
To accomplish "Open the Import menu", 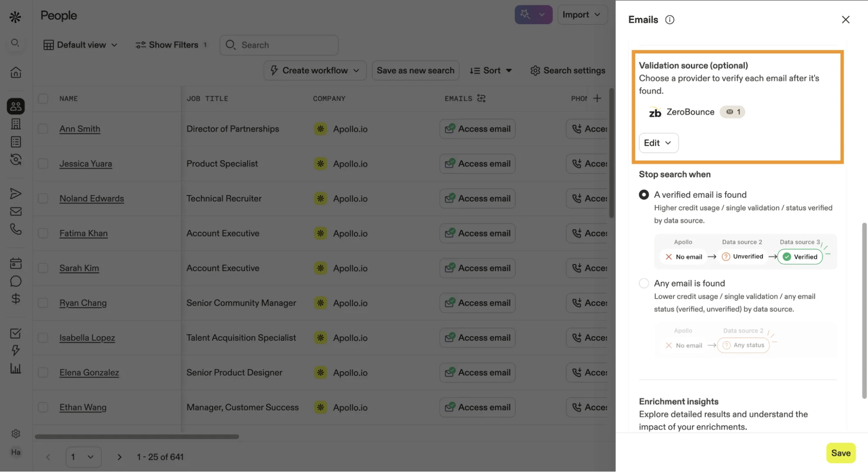I will (x=581, y=15).
